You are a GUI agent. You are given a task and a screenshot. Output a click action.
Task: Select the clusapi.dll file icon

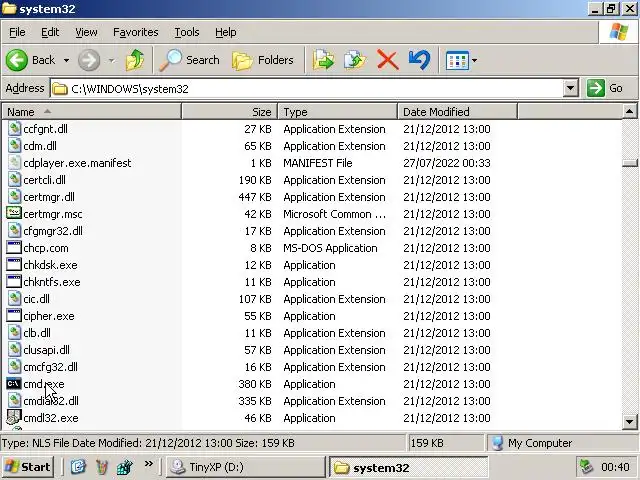point(14,350)
